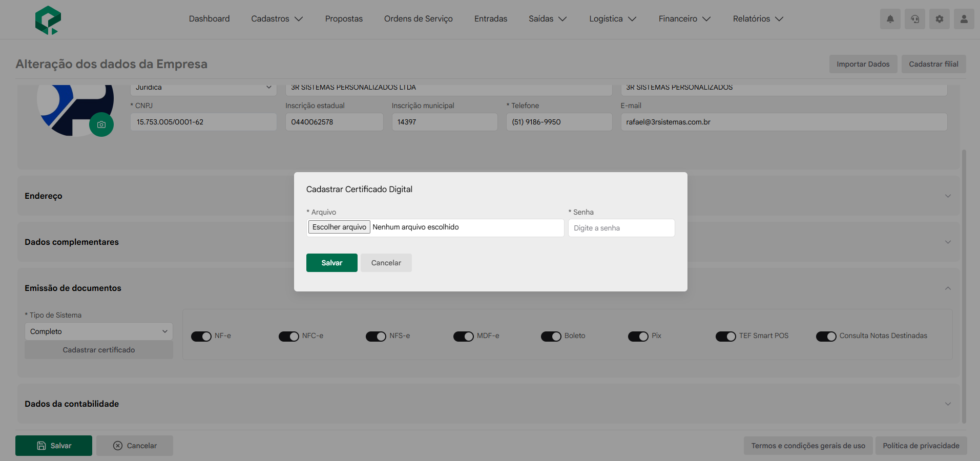Expand the Endereço section

489,196
